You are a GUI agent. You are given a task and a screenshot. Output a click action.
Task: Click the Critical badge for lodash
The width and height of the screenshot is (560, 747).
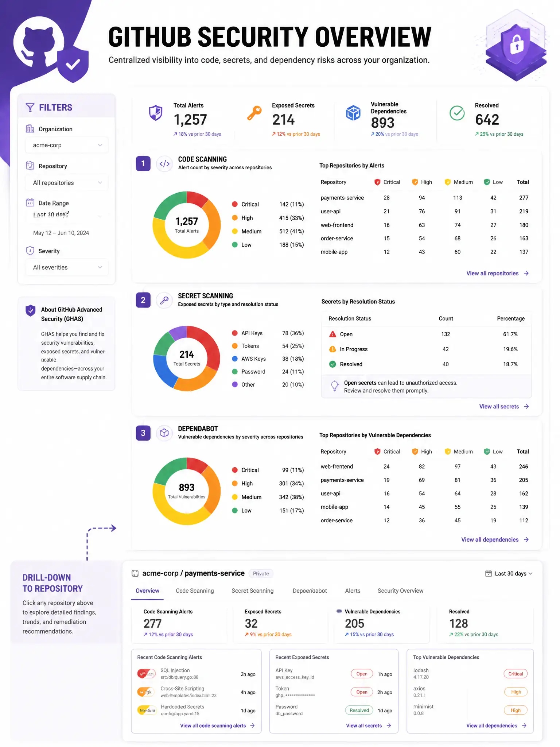[x=516, y=674]
